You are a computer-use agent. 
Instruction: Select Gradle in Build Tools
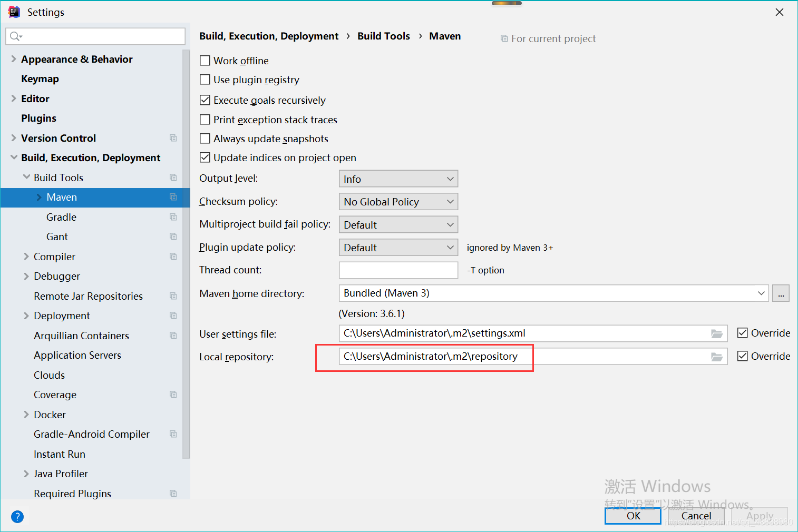tap(61, 217)
